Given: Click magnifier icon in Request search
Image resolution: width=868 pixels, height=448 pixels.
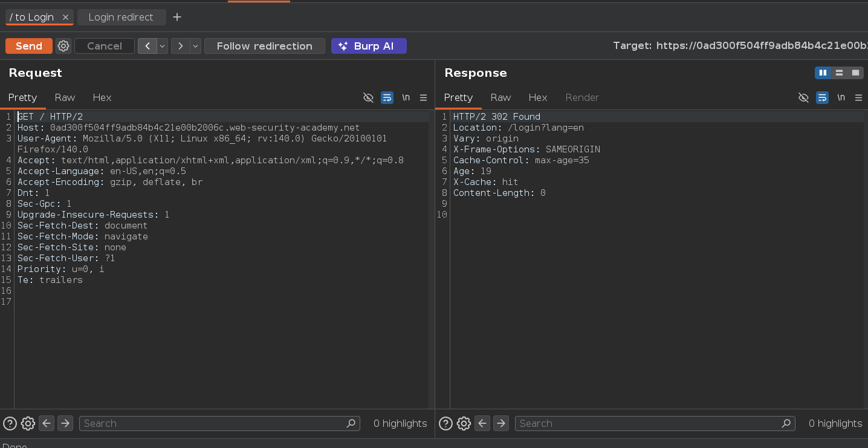Looking at the screenshot, I should (351, 423).
